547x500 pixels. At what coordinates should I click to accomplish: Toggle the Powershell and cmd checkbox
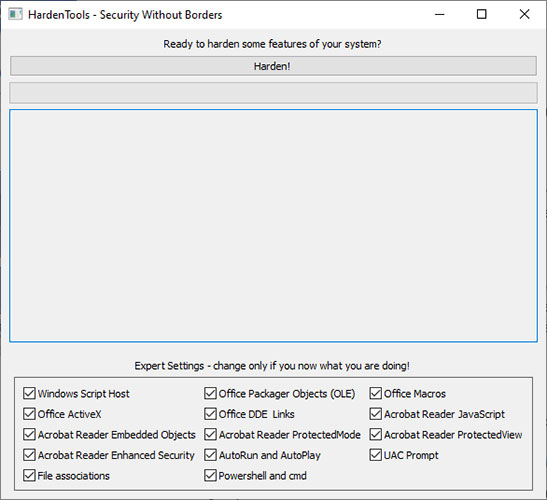210,476
